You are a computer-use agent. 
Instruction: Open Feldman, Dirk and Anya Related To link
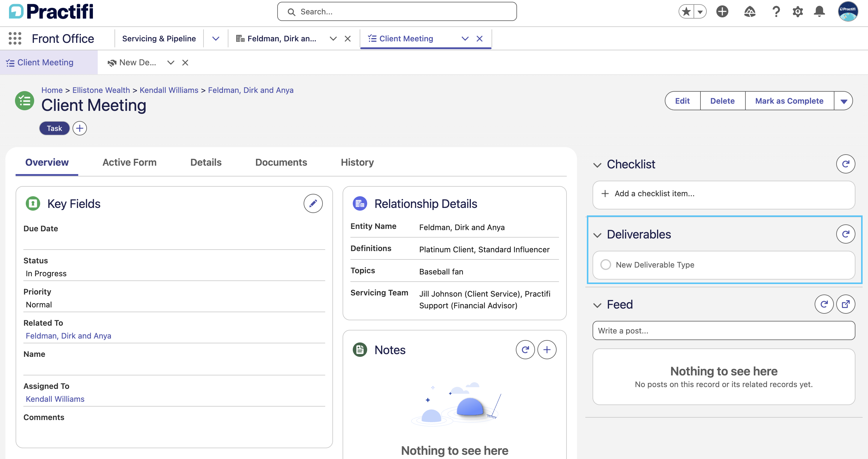click(68, 336)
